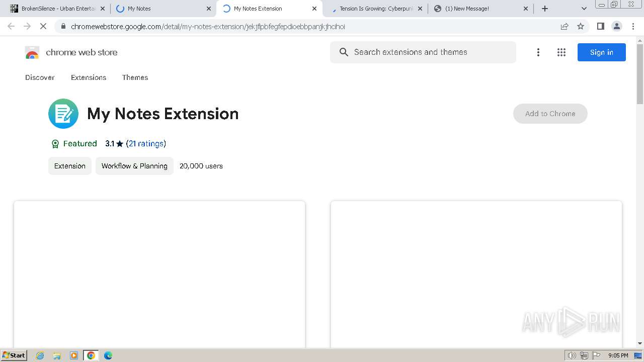This screenshot has width=644, height=362.
Task: Open the Discover section
Action: click(40, 77)
